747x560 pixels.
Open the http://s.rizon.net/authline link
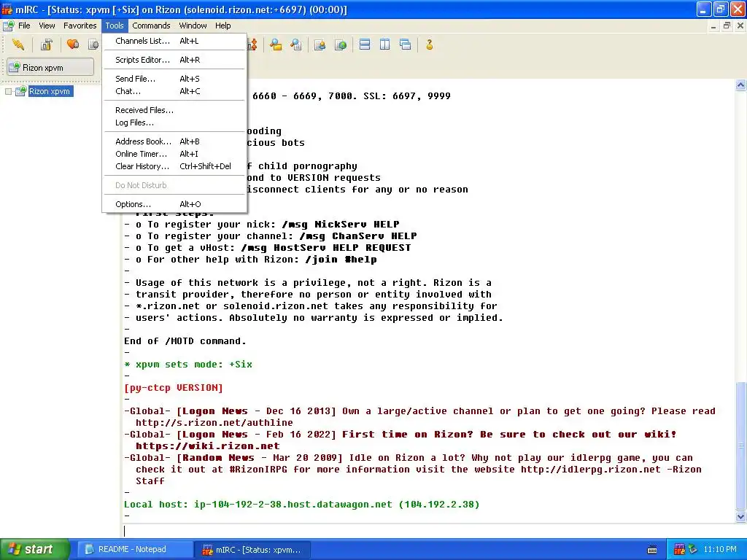click(214, 423)
